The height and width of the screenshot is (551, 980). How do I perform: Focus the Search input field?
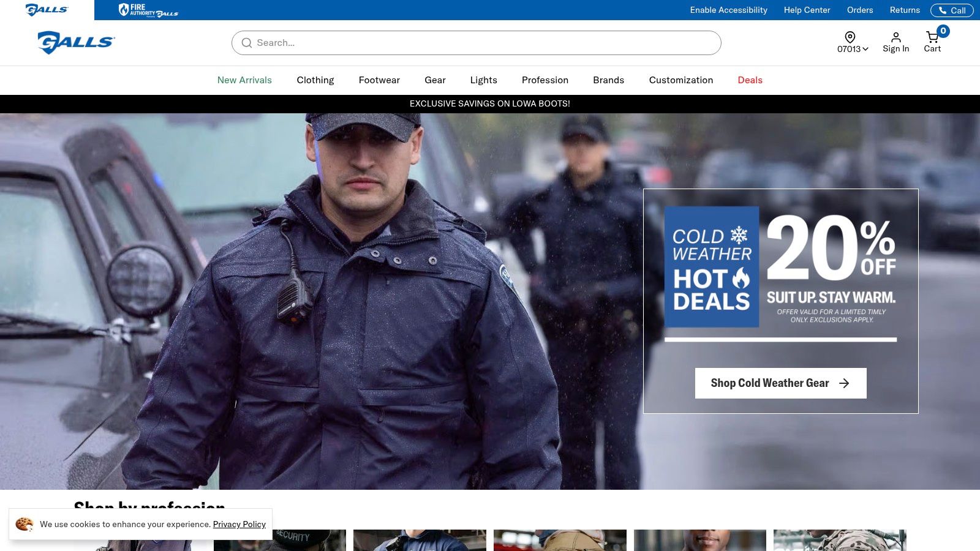point(484,43)
